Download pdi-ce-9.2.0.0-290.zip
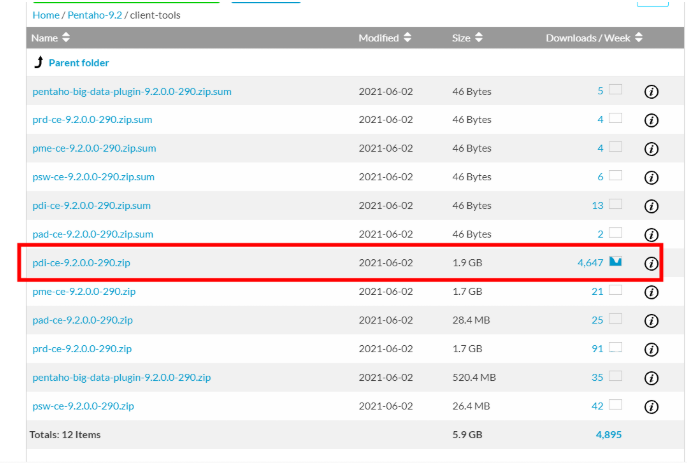The image size is (687, 469). 81,263
